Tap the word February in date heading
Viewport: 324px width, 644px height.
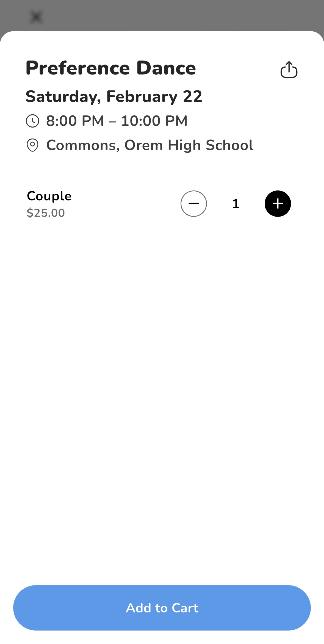click(x=142, y=96)
